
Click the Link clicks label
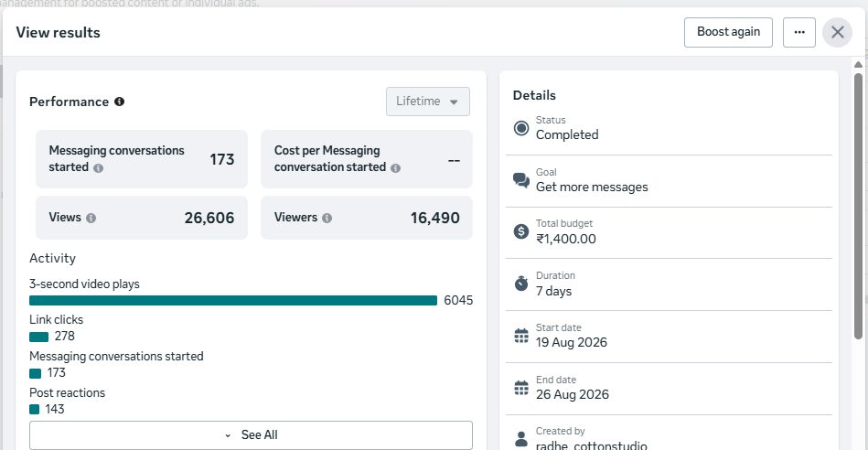tap(56, 319)
